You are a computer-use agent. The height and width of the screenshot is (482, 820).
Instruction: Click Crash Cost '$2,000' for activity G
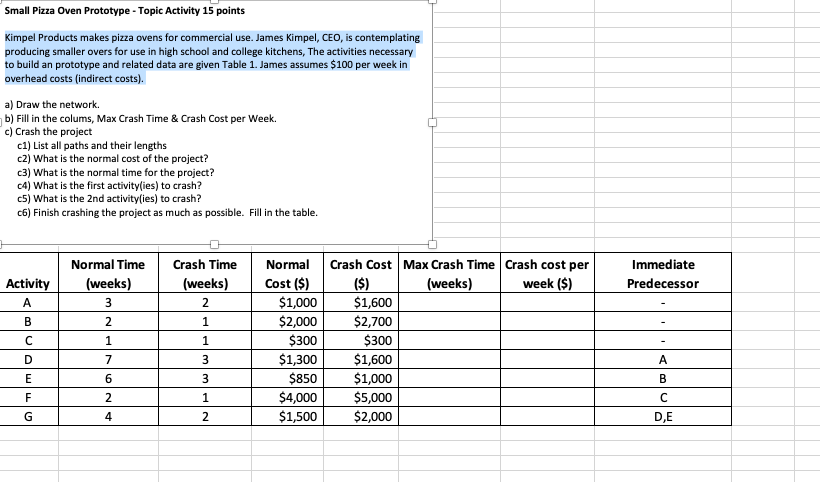pos(361,416)
